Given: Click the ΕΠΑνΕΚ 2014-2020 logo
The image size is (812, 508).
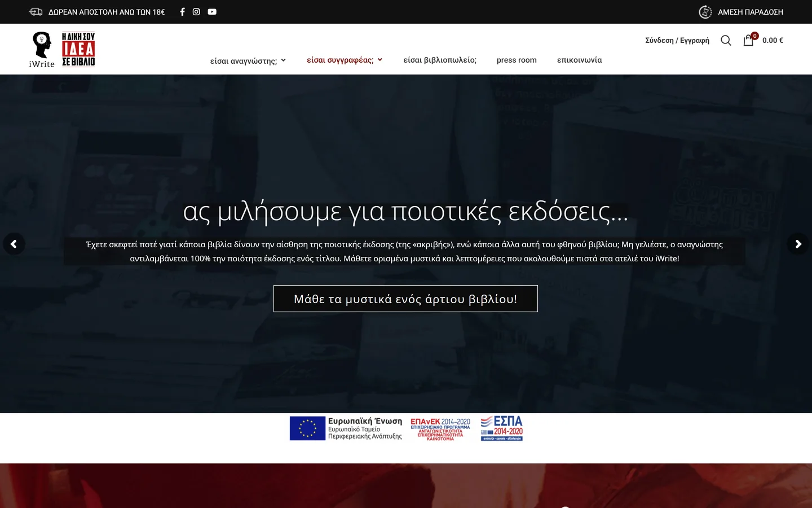Looking at the screenshot, I should tap(440, 429).
